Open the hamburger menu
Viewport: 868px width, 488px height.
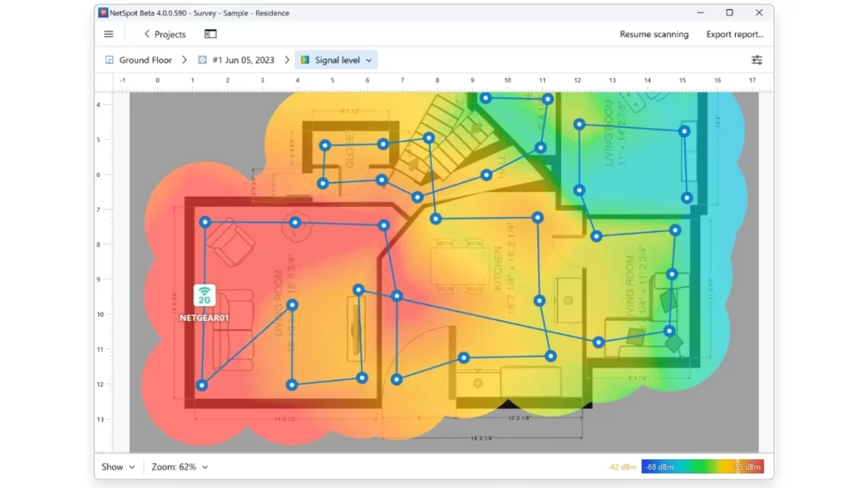(x=108, y=34)
